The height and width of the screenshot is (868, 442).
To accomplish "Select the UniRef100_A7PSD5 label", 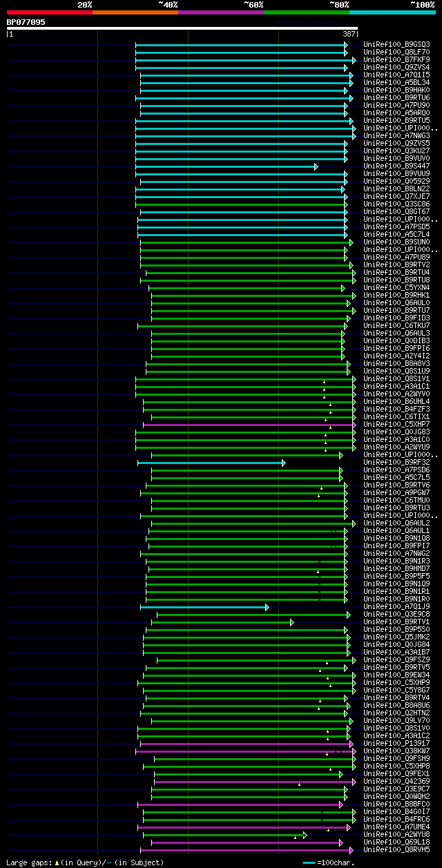I will 396,226.
